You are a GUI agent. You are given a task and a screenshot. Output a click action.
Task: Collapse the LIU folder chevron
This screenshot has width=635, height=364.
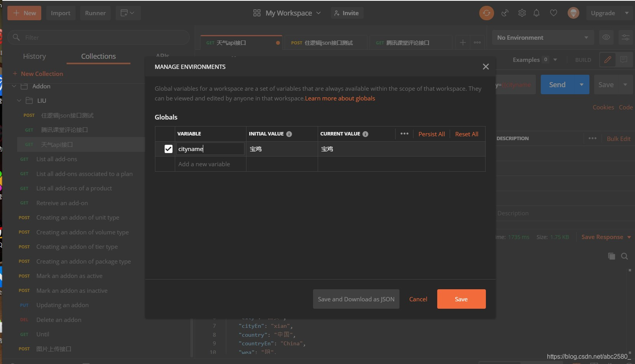pyautogui.click(x=19, y=100)
